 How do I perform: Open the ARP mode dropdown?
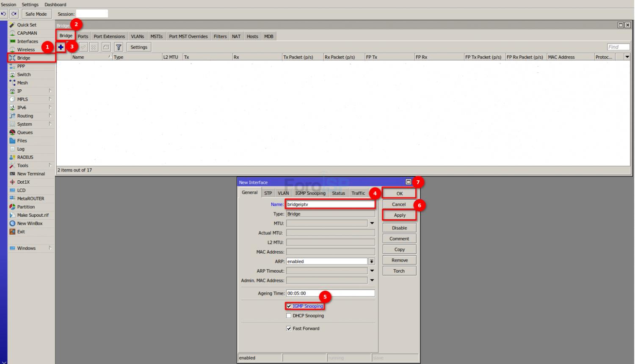(372, 262)
